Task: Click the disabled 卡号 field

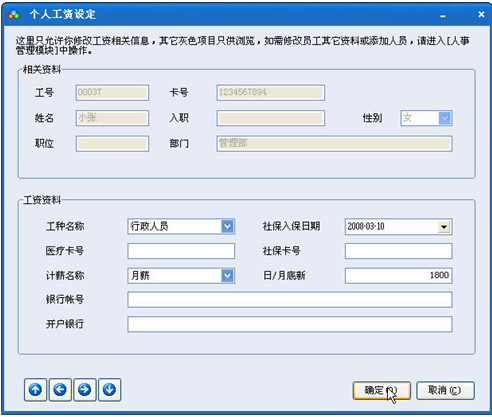Action: (x=270, y=93)
